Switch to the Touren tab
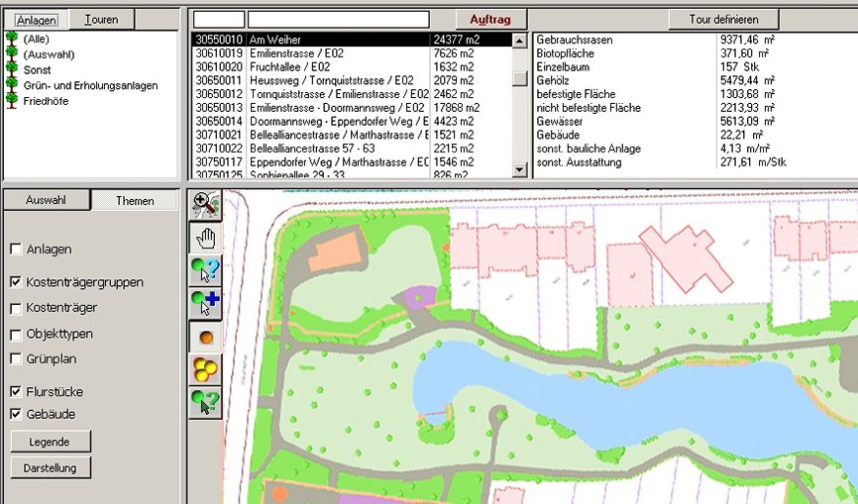 pyautogui.click(x=101, y=20)
